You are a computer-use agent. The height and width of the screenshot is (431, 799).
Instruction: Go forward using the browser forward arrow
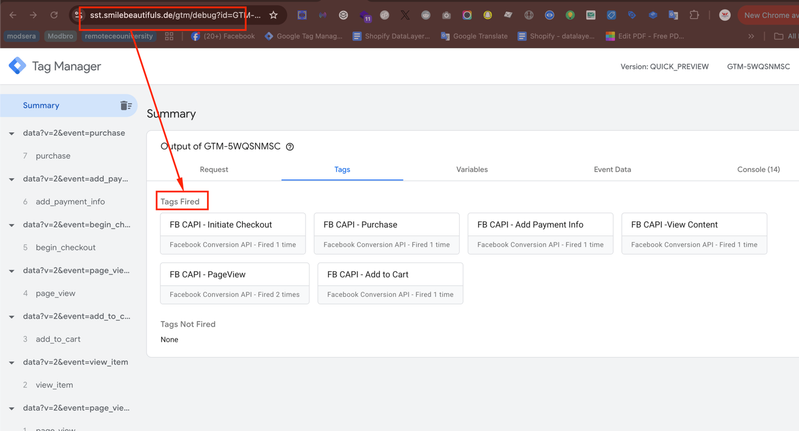(x=33, y=15)
